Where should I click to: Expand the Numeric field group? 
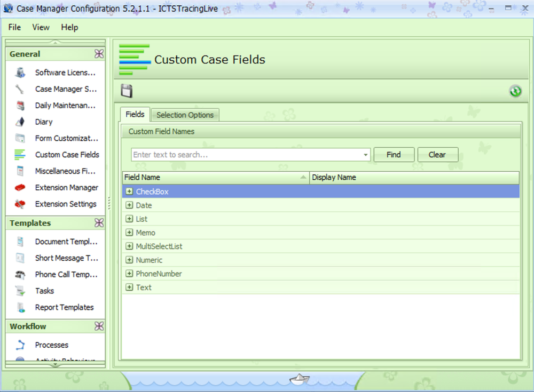point(129,260)
